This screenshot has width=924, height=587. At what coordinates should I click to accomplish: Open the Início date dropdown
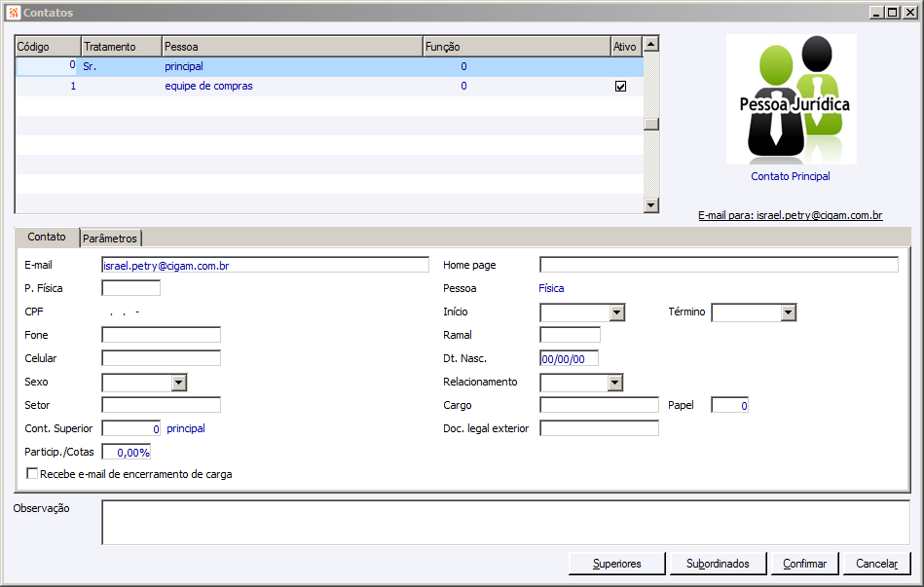coord(617,312)
